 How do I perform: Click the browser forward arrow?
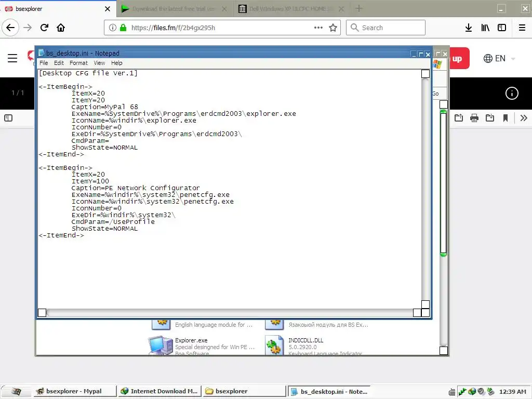click(x=28, y=28)
